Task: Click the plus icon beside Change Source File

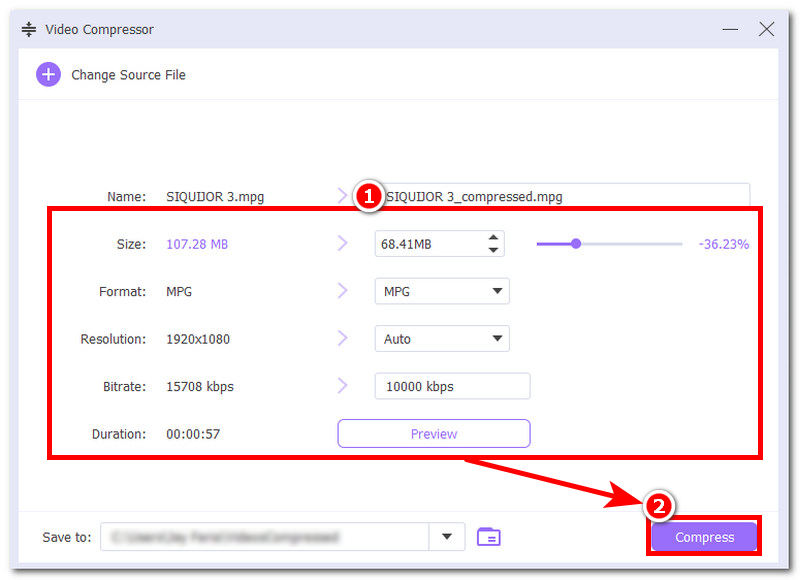Action: point(48,75)
